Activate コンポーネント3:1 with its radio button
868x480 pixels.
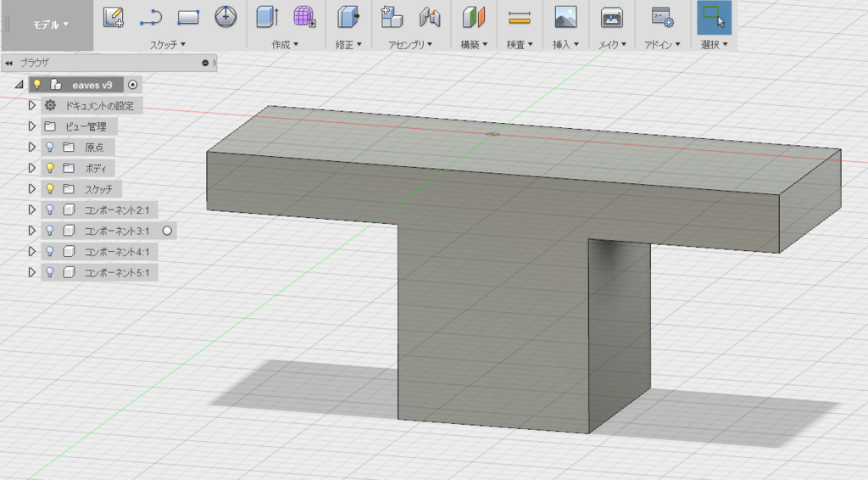click(x=167, y=231)
